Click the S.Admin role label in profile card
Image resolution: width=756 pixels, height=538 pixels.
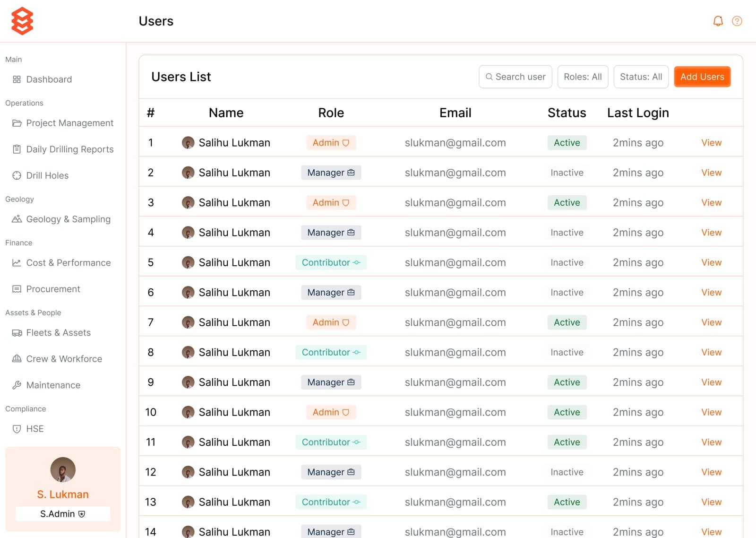(x=63, y=514)
